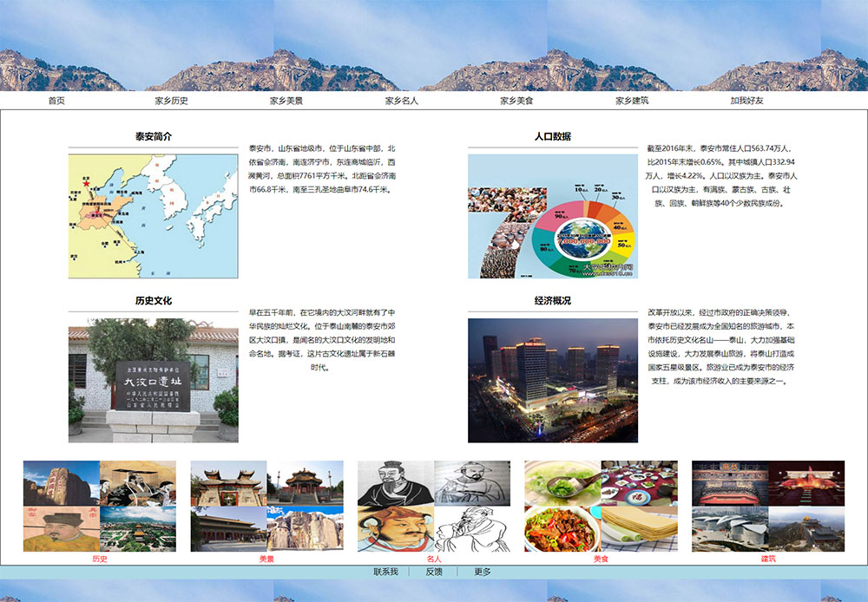
Task: Select the 家乡建筑 menu item
Action: [632, 101]
